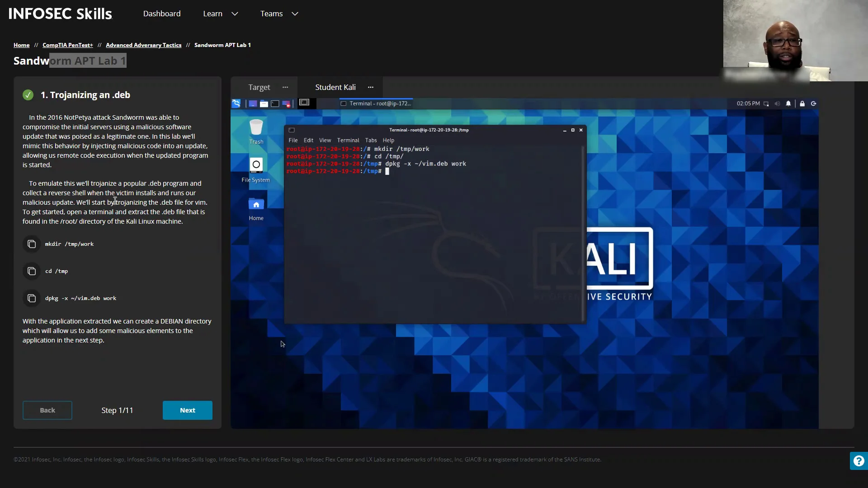Click the terminal window vertical scrollbar

tap(583, 233)
